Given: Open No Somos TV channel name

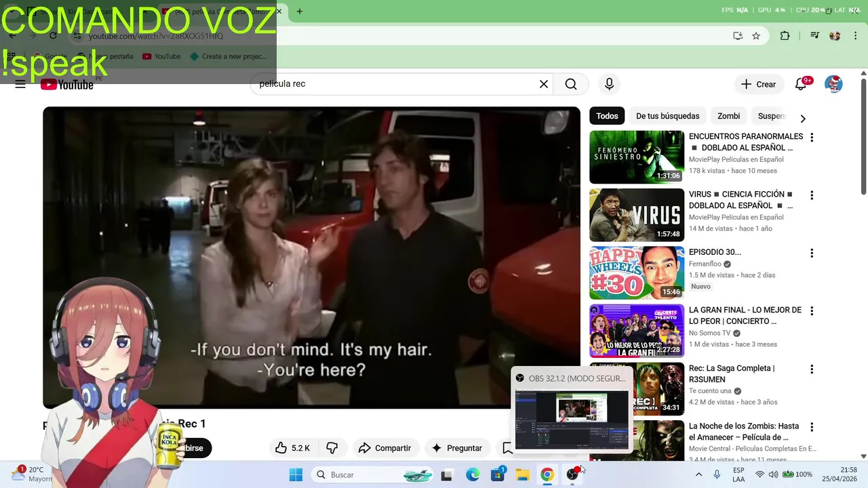Looking at the screenshot, I should (x=709, y=333).
